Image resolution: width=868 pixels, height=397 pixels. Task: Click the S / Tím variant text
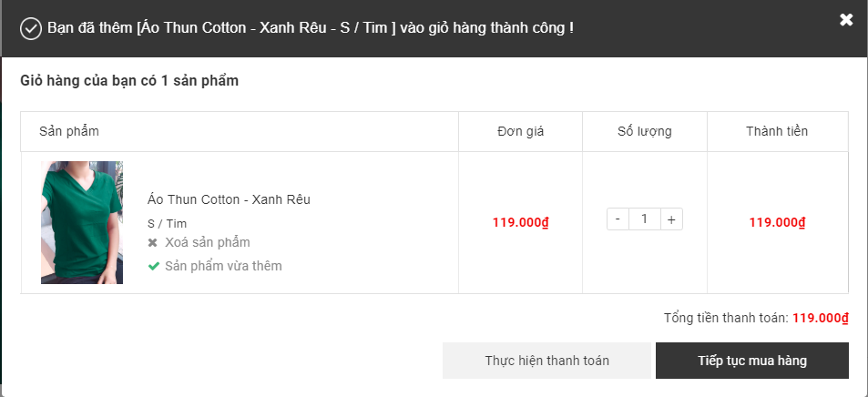pos(167,224)
